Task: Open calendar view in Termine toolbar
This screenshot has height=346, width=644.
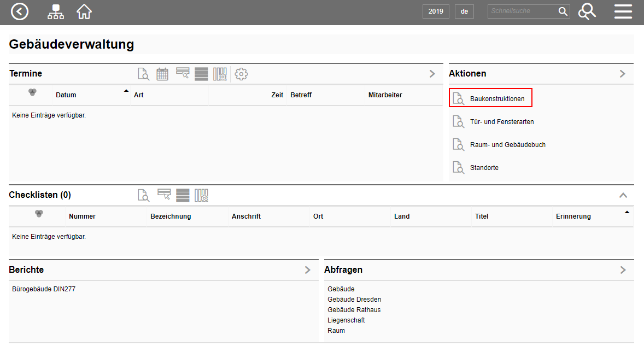Action: point(162,74)
